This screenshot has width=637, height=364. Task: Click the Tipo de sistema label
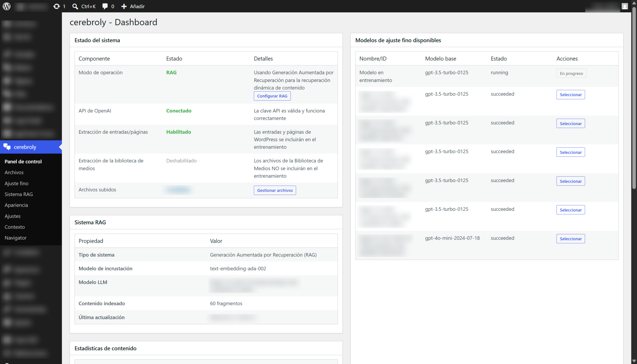[97, 255]
